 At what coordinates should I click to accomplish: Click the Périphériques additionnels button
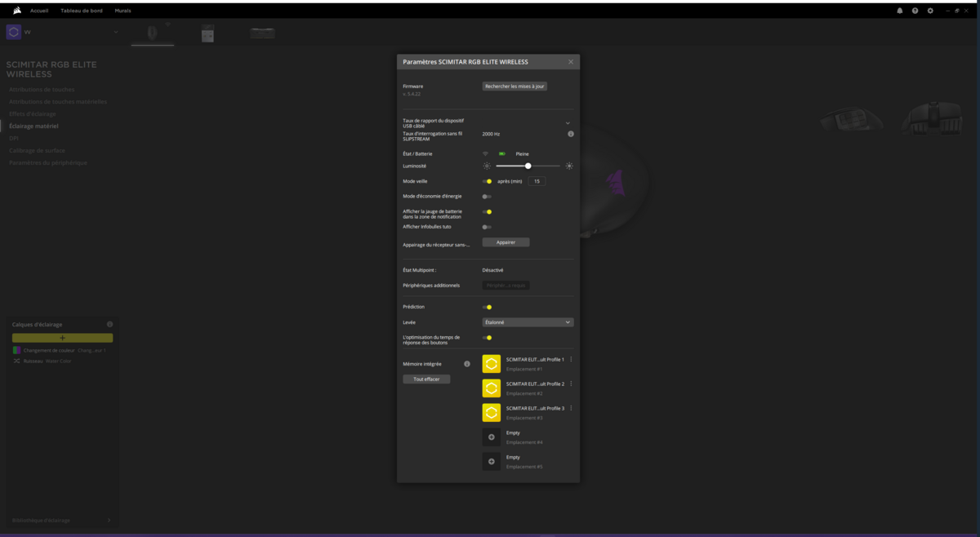click(x=506, y=286)
